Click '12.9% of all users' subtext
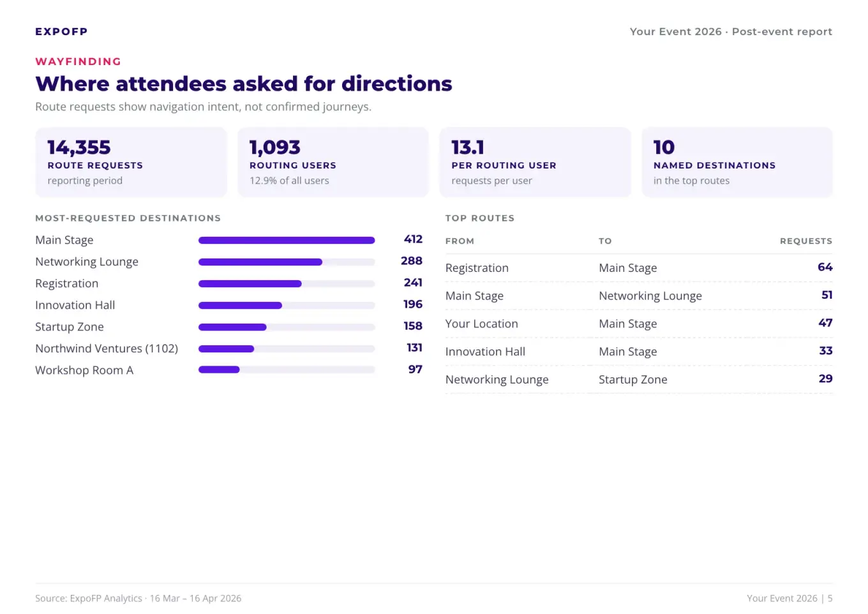Screen dimensions: 868x614 [x=289, y=181]
